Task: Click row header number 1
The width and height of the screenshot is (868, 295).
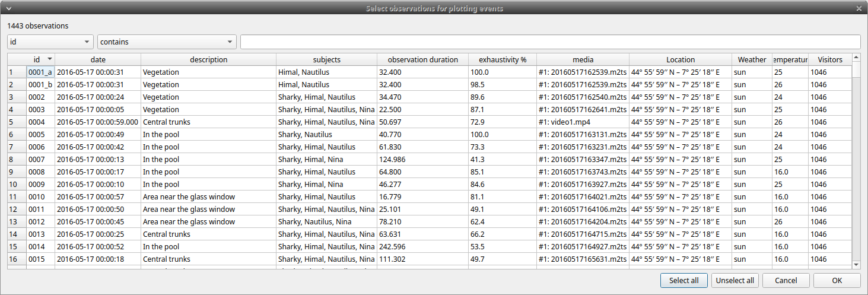Action: click(17, 72)
